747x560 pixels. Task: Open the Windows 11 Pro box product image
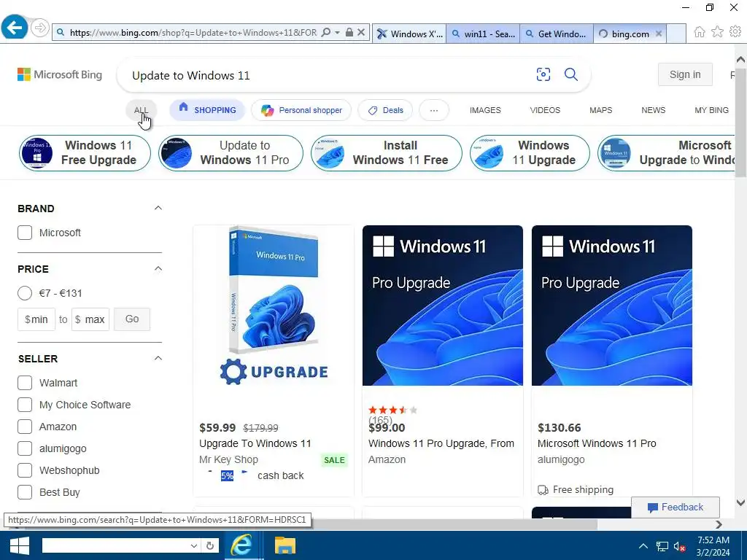click(274, 306)
